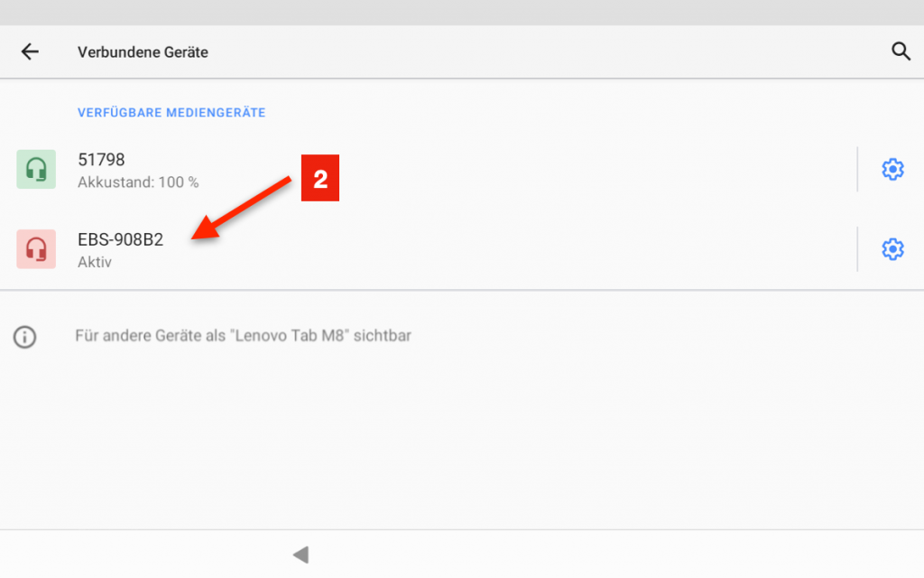
Task: Tap the back arrow in the header
Action: tap(31, 52)
